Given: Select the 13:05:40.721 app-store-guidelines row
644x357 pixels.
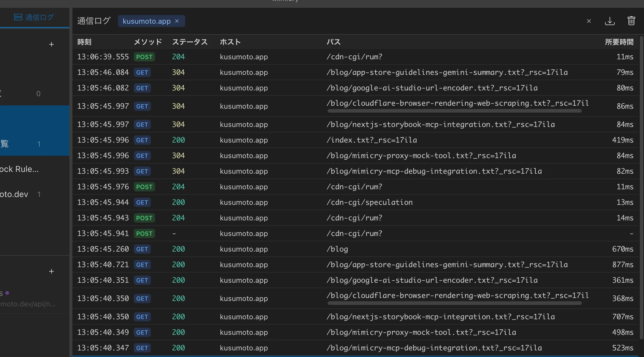Looking at the screenshot, I should tap(355, 265).
